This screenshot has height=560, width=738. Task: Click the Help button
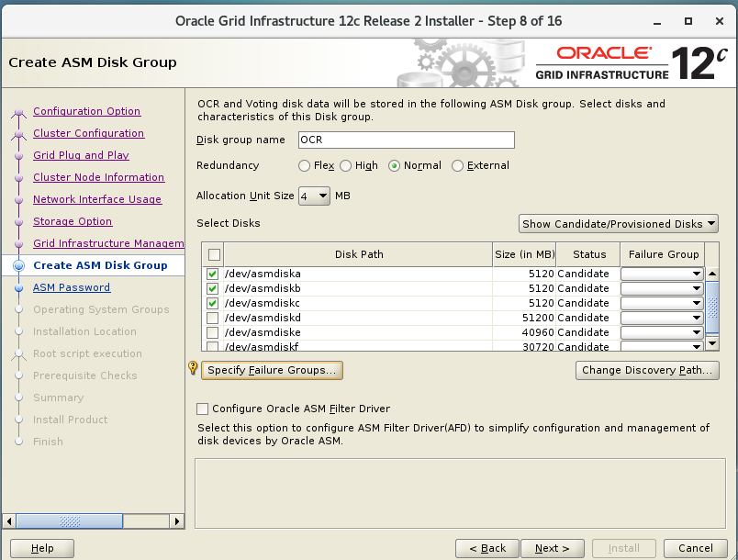tap(42, 548)
